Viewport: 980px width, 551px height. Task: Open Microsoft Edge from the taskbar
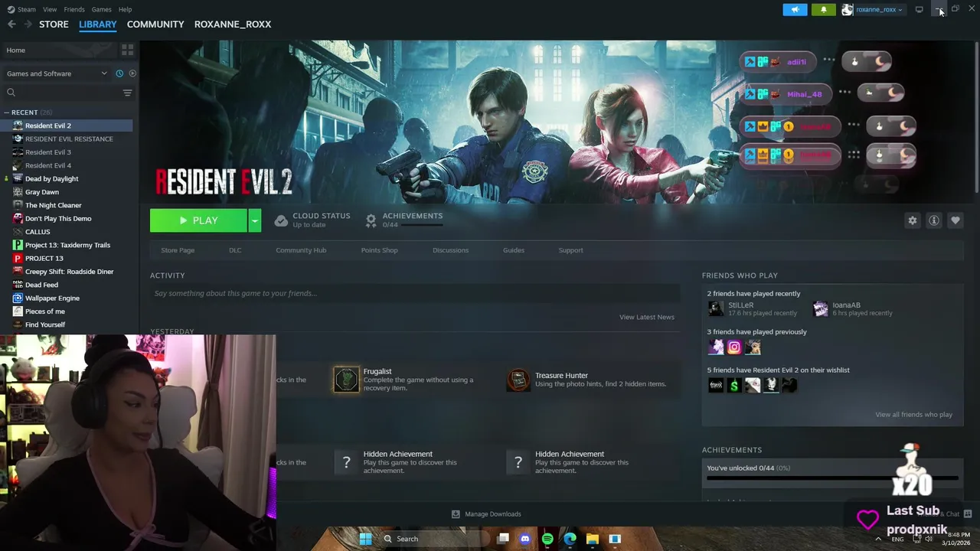coord(570,539)
